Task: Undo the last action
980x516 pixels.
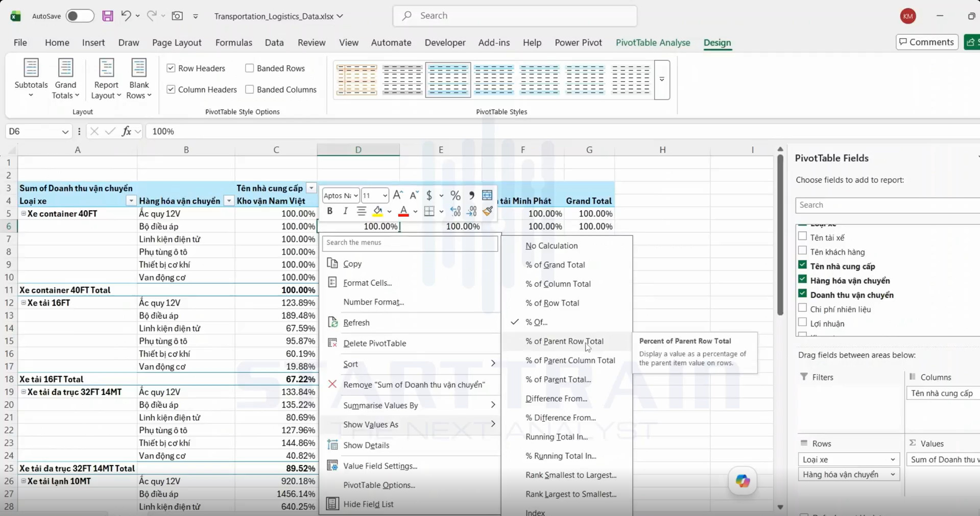Action: 126,16
